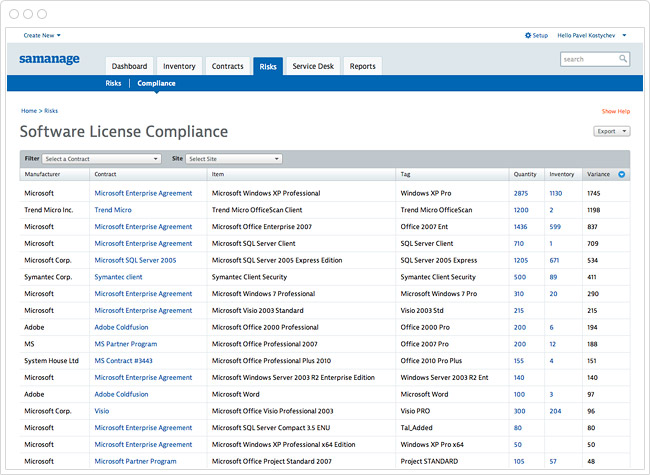
Task: Click quantity 1436 for Office 2007 Ent
Action: click(x=520, y=227)
